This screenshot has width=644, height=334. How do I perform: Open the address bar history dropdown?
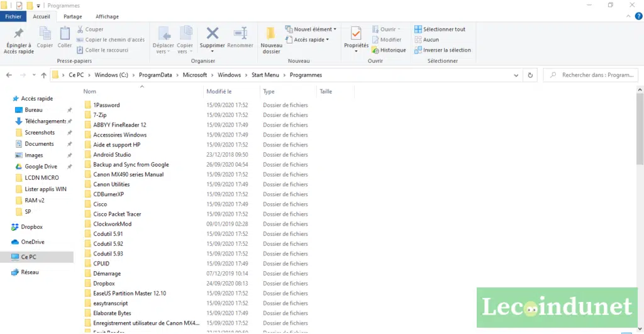click(x=516, y=75)
